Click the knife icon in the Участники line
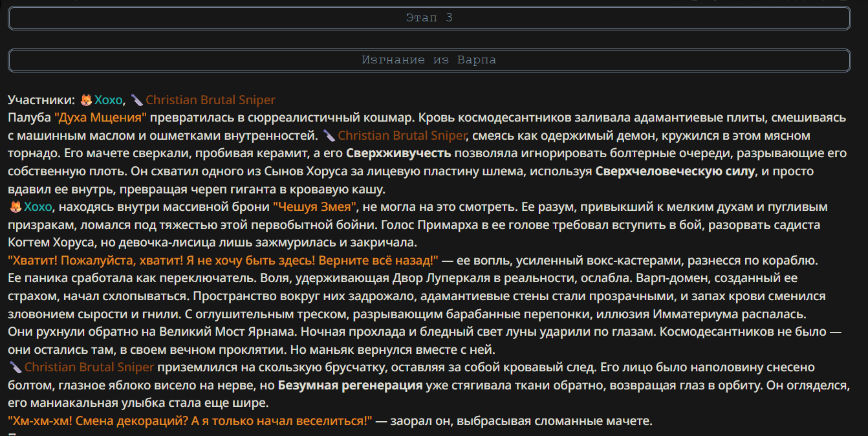This screenshot has height=436, width=868. [137, 100]
